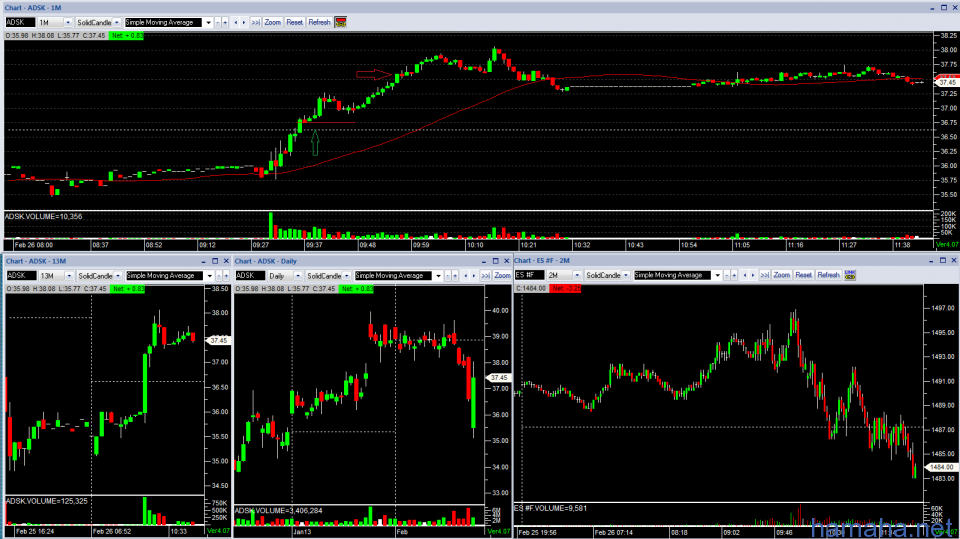The width and height of the screenshot is (960, 539).
Task: Minimize the Chart - ES #F - 2M window
Action: pyautogui.click(x=932, y=261)
